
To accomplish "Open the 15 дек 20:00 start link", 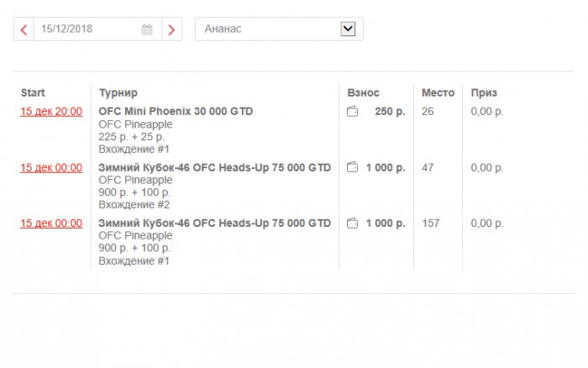I will tap(51, 112).
